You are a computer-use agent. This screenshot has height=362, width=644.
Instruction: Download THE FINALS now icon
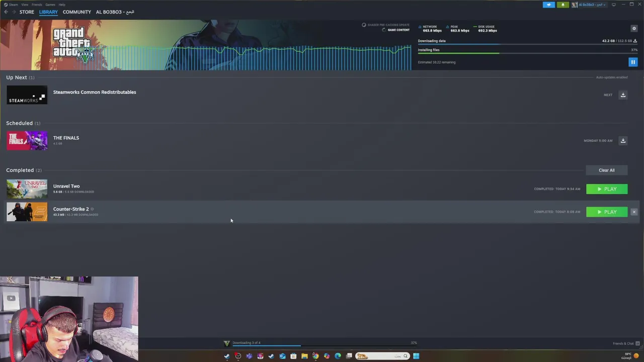(623, 141)
